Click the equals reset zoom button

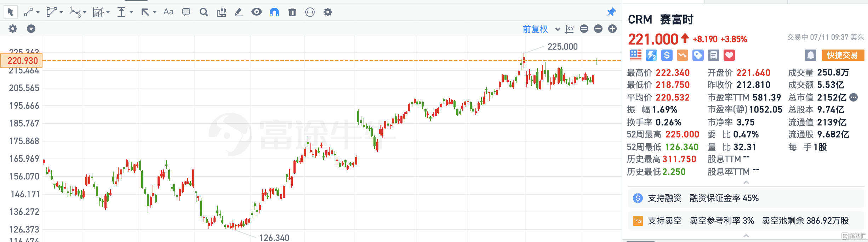click(584, 29)
